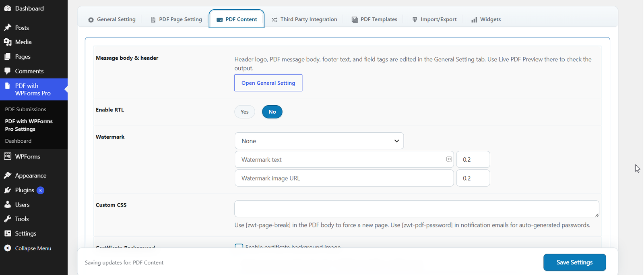Screen dimensions: 644x275
Task: Click the Dashboard gauge icon in sidebar
Action: click(x=8, y=8)
